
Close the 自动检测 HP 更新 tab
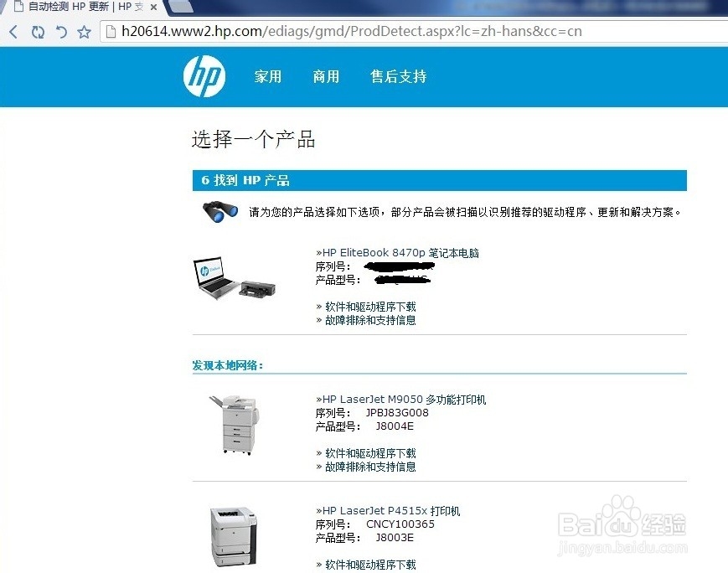[153, 8]
